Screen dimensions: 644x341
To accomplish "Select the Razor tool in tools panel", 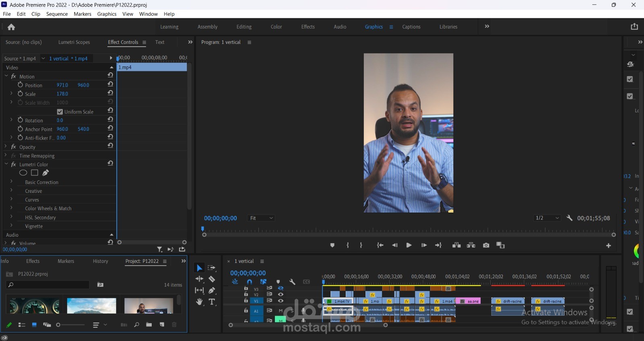I will click(x=212, y=279).
